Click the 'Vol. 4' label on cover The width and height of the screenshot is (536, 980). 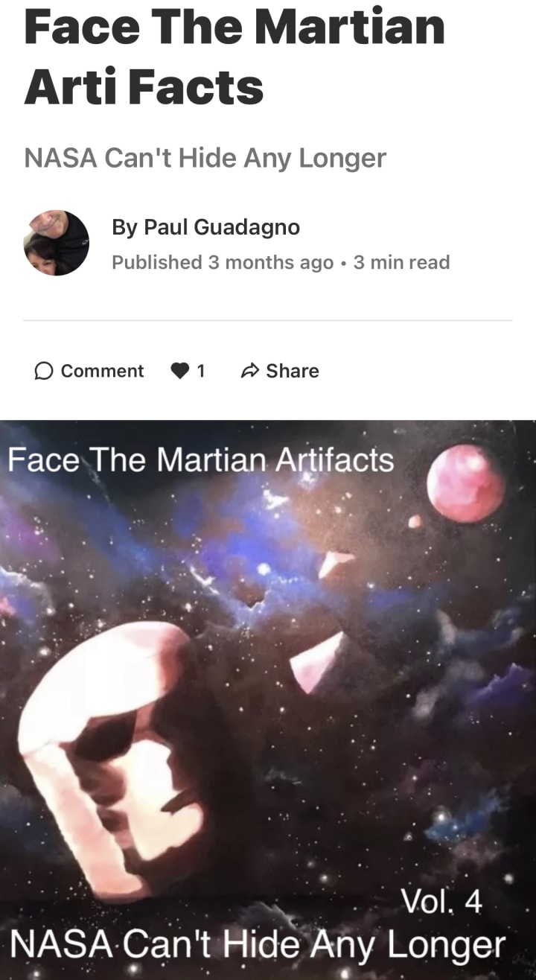(441, 903)
